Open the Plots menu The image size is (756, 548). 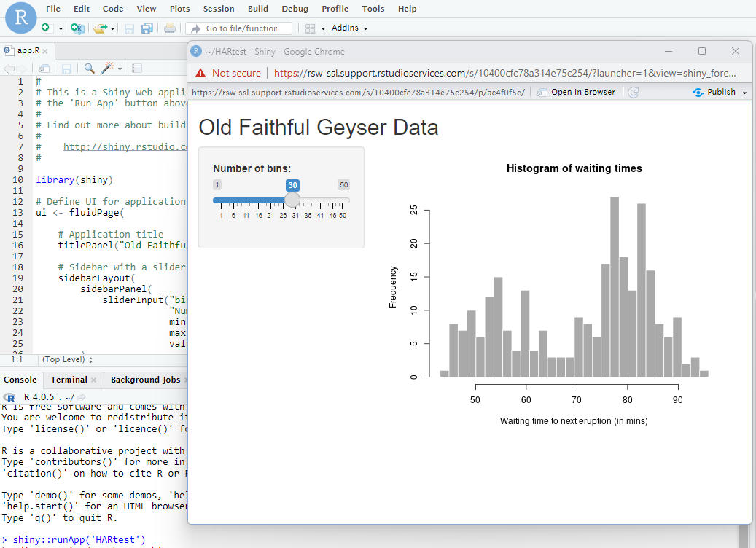pos(180,9)
